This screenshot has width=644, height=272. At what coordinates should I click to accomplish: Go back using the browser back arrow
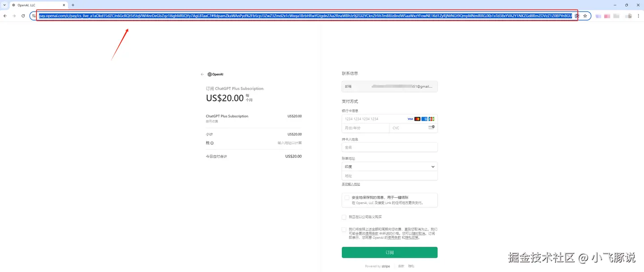(x=5, y=16)
